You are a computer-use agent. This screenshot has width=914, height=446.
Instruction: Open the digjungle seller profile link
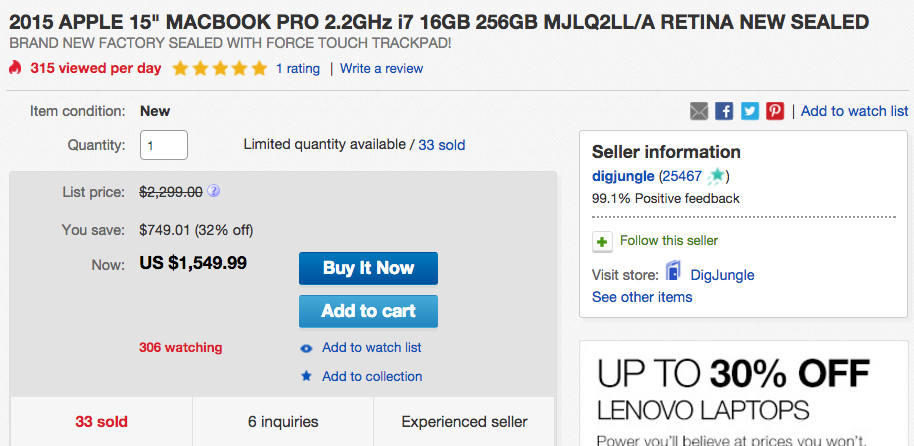click(623, 176)
